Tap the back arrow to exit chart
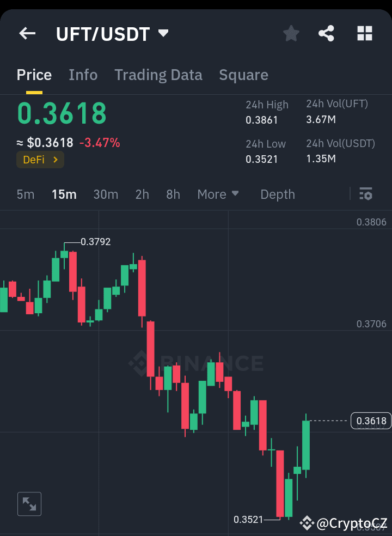 click(27, 33)
